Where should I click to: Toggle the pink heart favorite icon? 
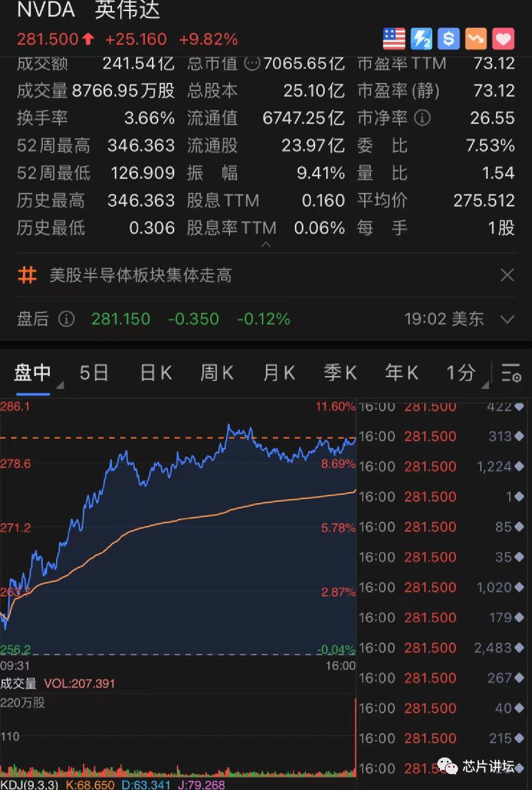[503, 39]
